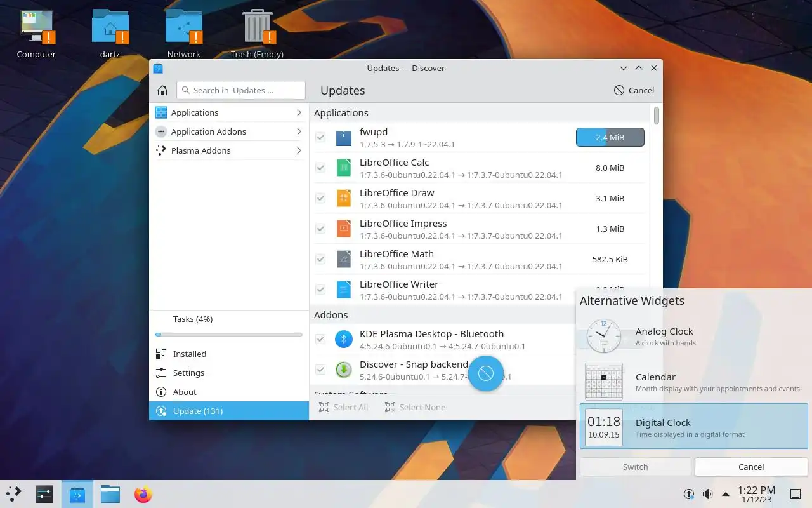Open the Settings page in the sidebar
This screenshot has width=812, height=508.
click(229, 373)
